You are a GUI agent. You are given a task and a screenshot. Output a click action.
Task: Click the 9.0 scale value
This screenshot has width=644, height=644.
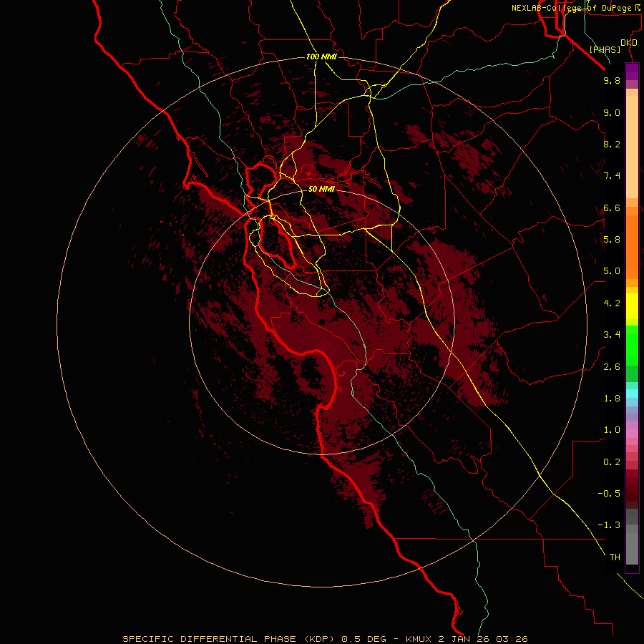click(612, 112)
